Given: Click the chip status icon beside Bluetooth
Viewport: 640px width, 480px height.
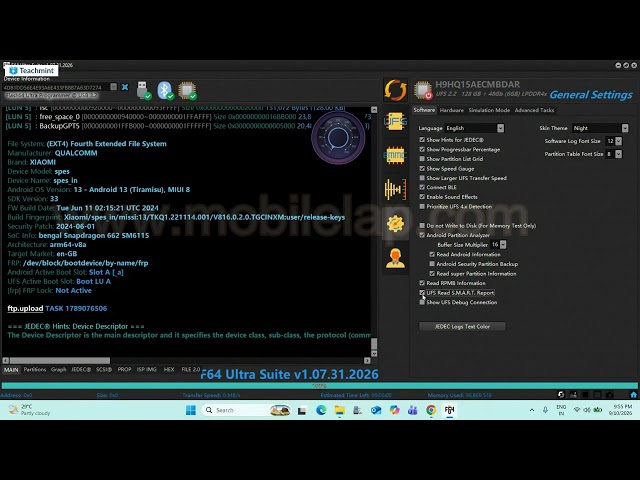Looking at the screenshot, I should (x=187, y=90).
